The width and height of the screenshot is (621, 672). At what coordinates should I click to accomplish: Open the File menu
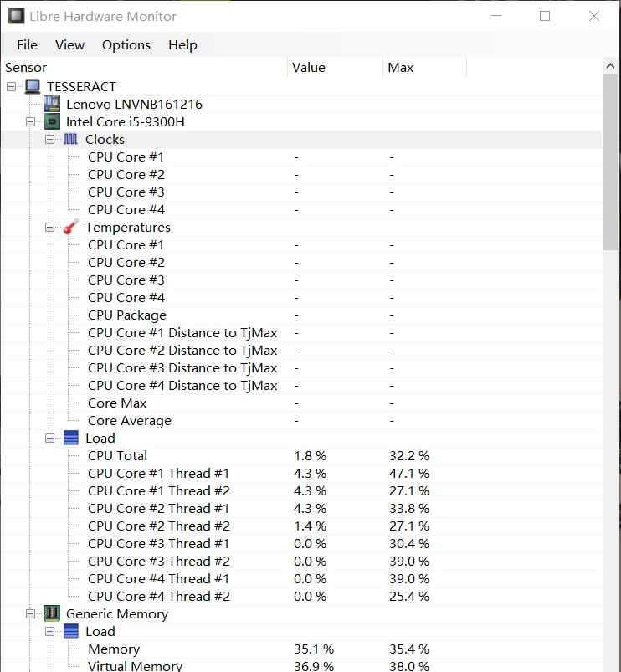pyautogui.click(x=26, y=44)
